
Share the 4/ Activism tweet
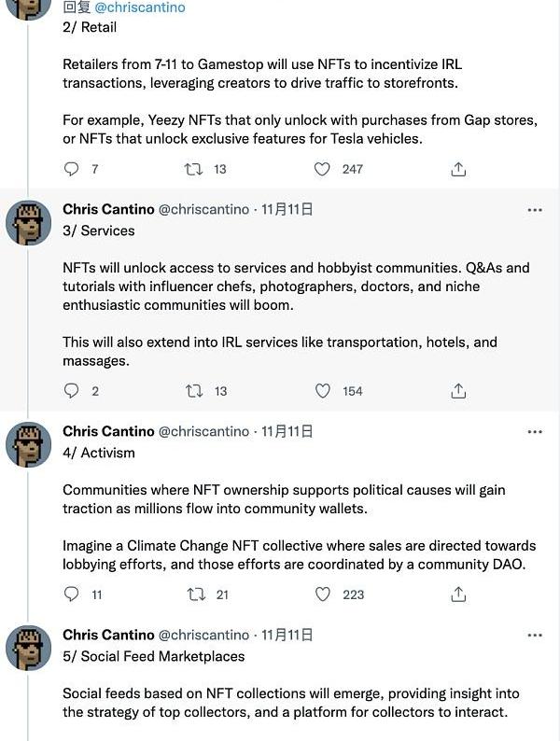[x=458, y=594]
